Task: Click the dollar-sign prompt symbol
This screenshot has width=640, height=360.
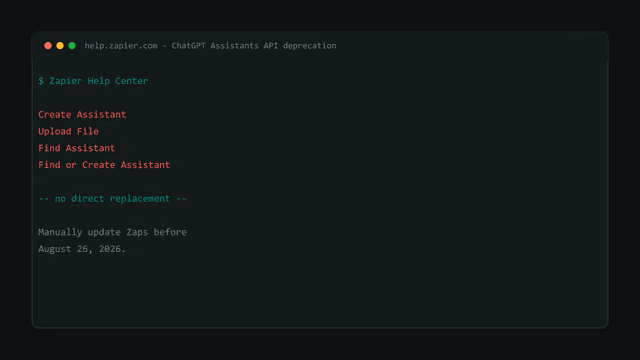Action: click(x=41, y=81)
